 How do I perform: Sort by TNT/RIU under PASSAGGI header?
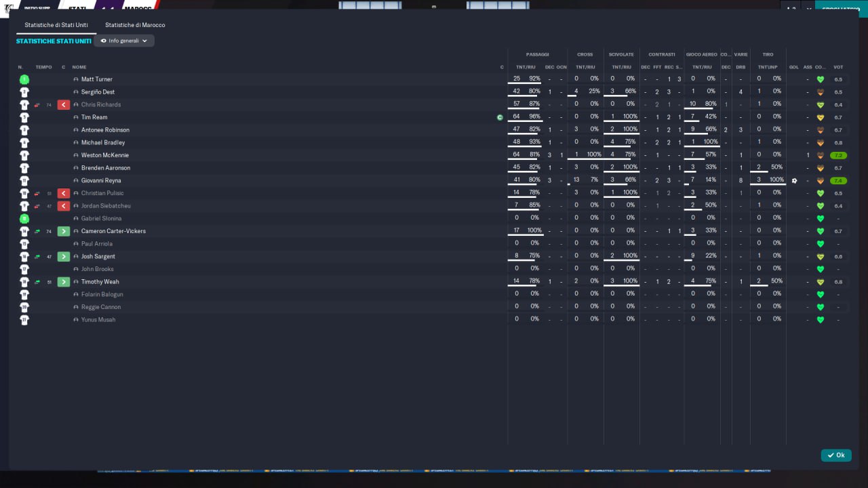tap(526, 67)
